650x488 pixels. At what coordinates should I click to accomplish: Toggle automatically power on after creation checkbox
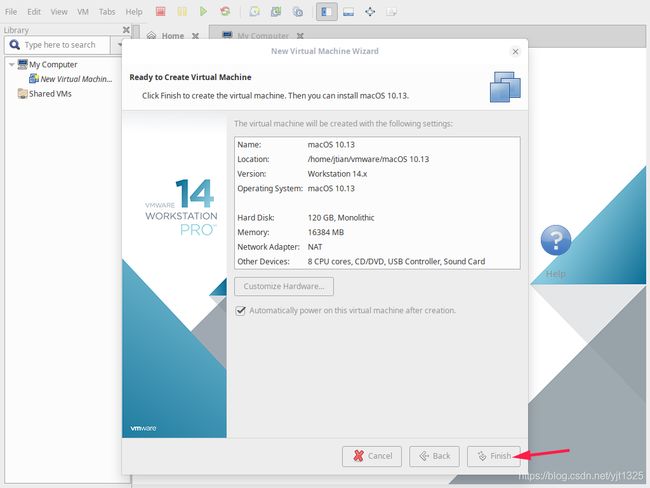click(240, 311)
